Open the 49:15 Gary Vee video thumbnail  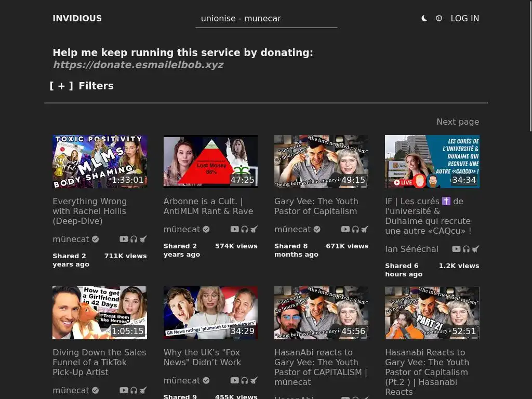[321, 162]
